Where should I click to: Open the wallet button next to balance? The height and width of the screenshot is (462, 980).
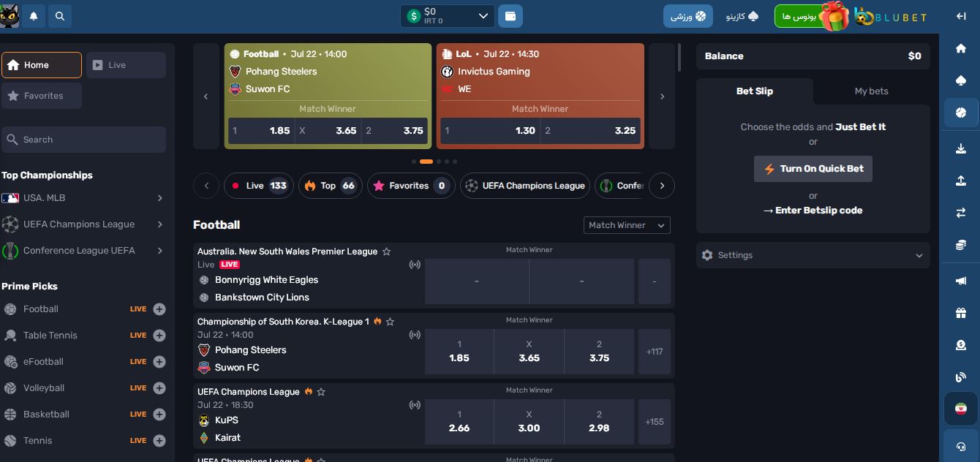(x=510, y=15)
